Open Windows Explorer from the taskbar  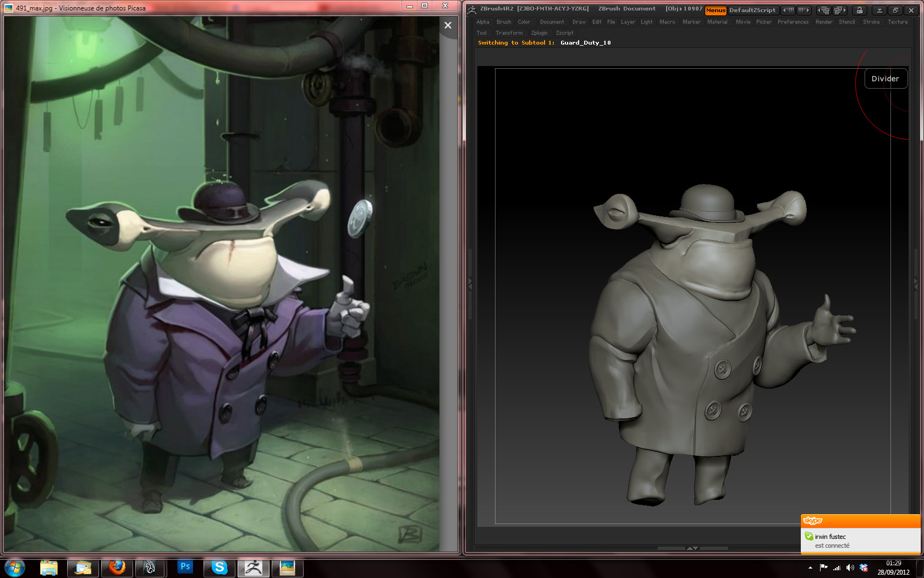point(49,568)
